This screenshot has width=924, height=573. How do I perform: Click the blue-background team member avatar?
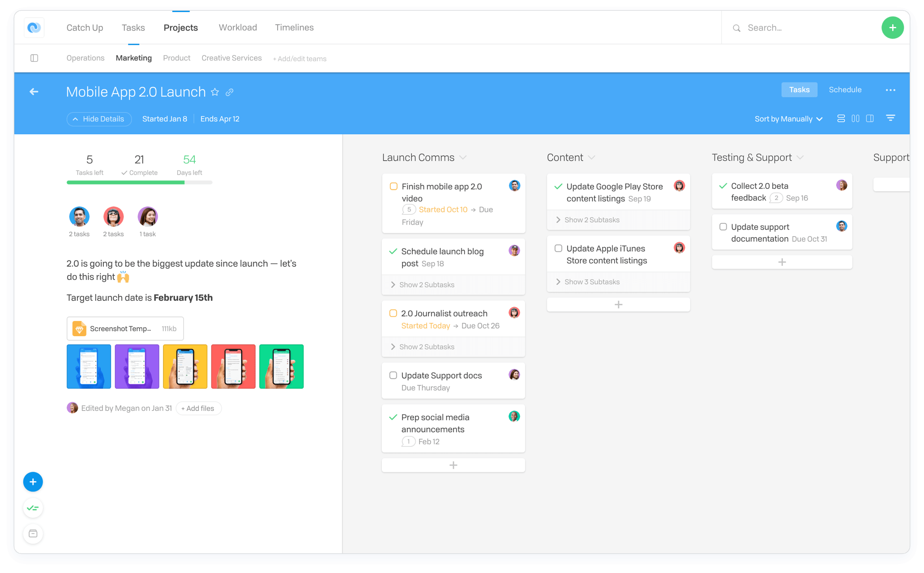click(x=79, y=217)
